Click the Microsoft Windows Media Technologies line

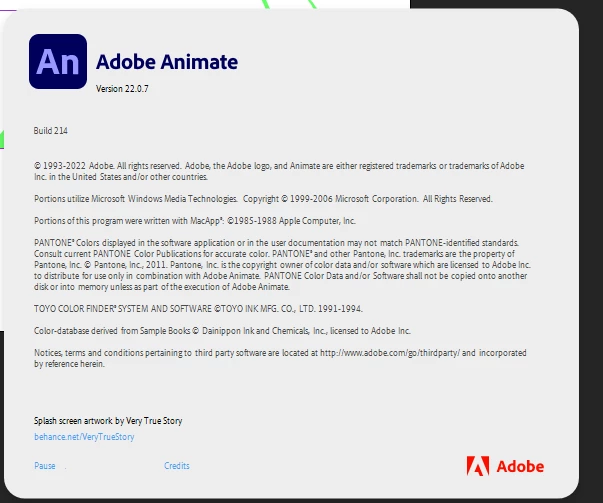[263, 199]
